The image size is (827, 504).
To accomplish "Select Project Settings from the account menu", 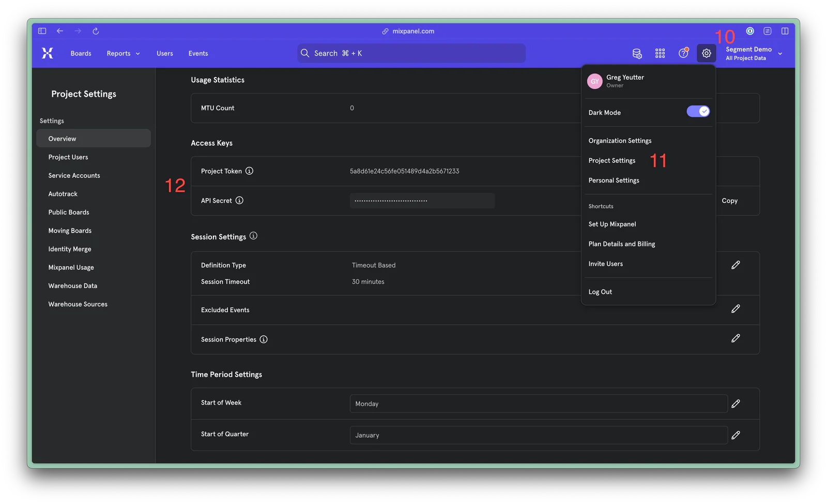I will pyautogui.click(x=612, y=160).
